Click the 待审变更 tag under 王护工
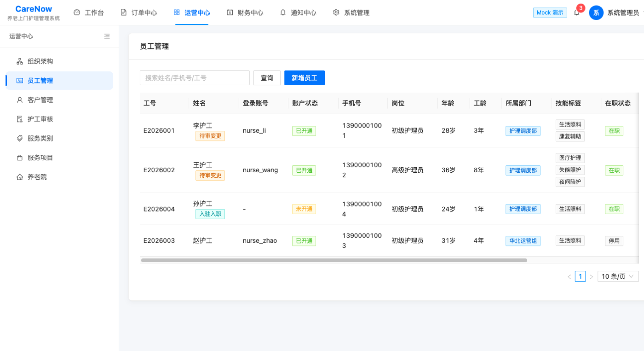The width and height of the screenshot is (644, 351). 210,175
